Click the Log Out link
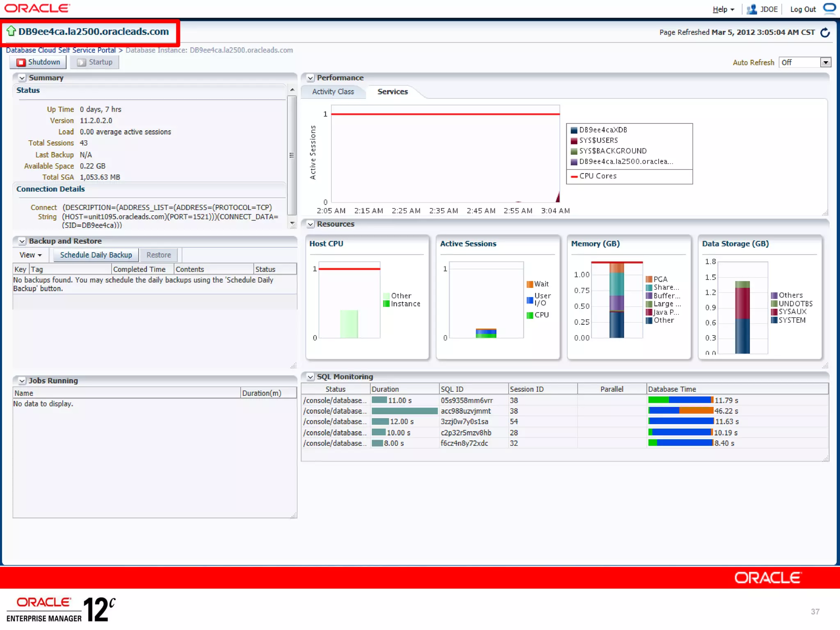 pos(803,9)
